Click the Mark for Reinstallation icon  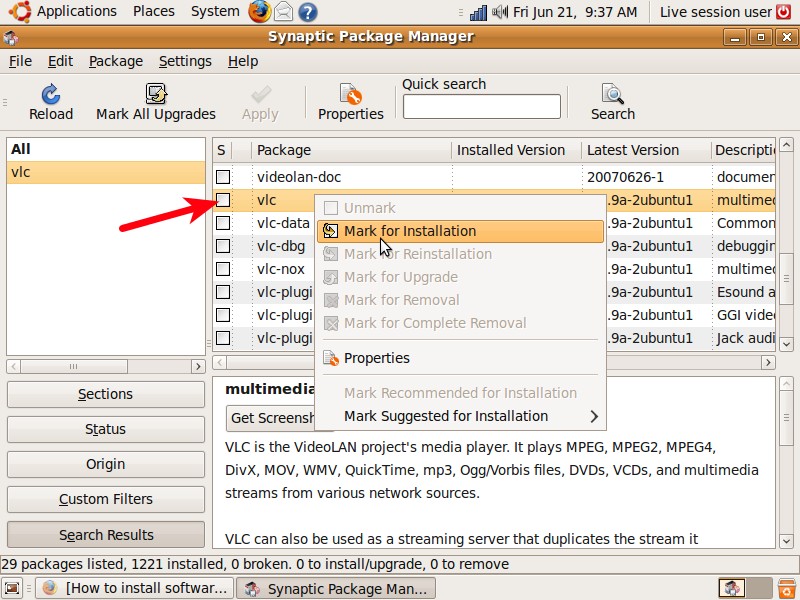click(x=331, y=254)
